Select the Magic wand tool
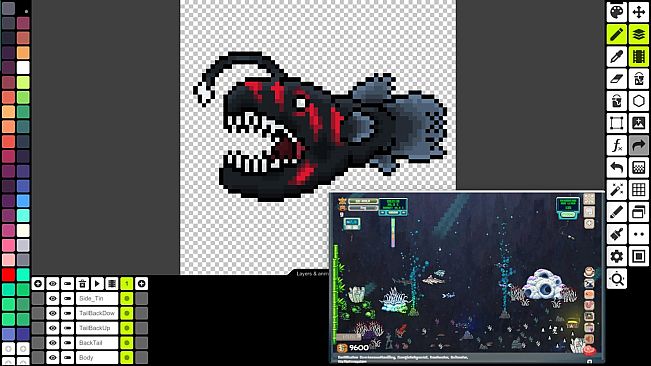 pyautogui.click(x=617, y=190)
